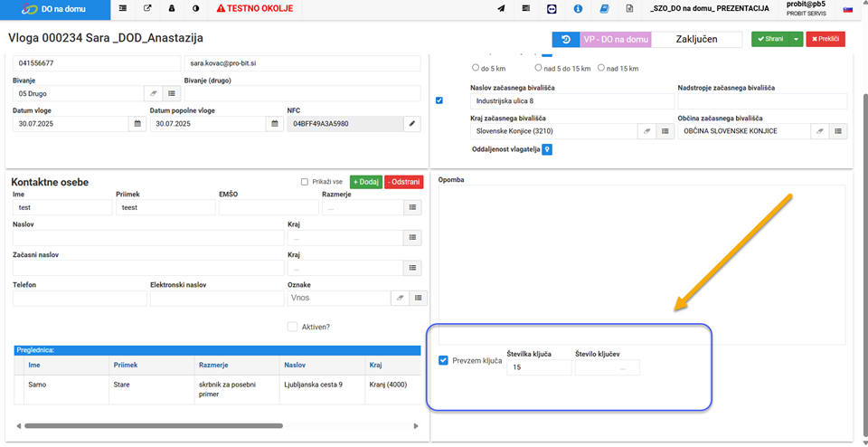Open Občina začasnega bivališča list picker
868x447 pixels.
click(838, 131)
